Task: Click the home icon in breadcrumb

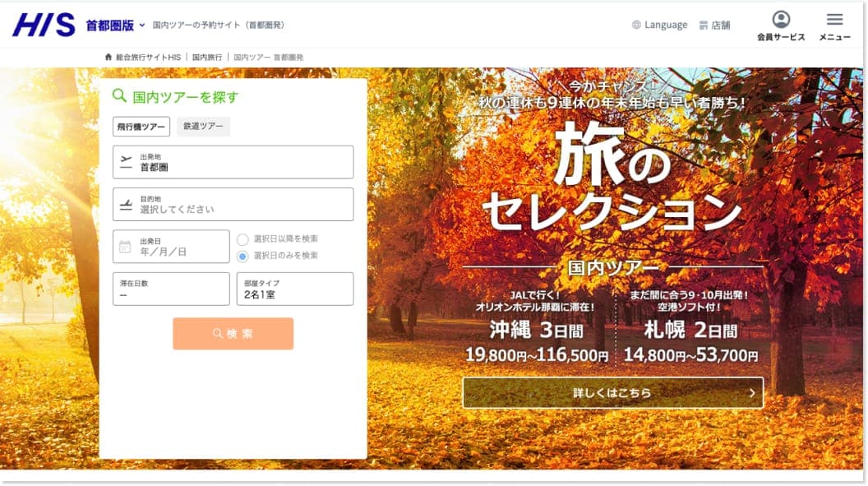Action: click(x=108, y=58)
